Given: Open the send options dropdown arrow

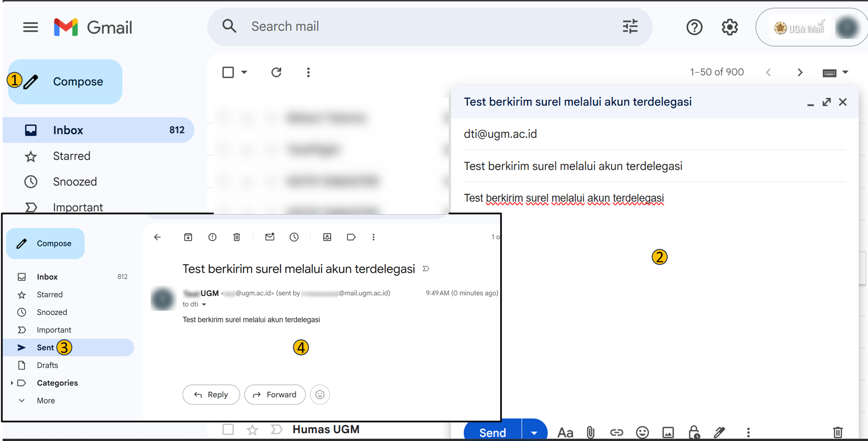Looking at the screenshot, I should 534,432.
